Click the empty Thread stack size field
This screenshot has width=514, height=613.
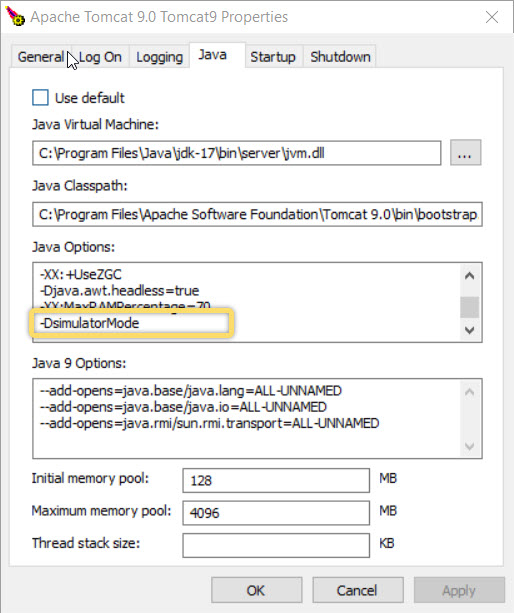[x=276, y=545]
